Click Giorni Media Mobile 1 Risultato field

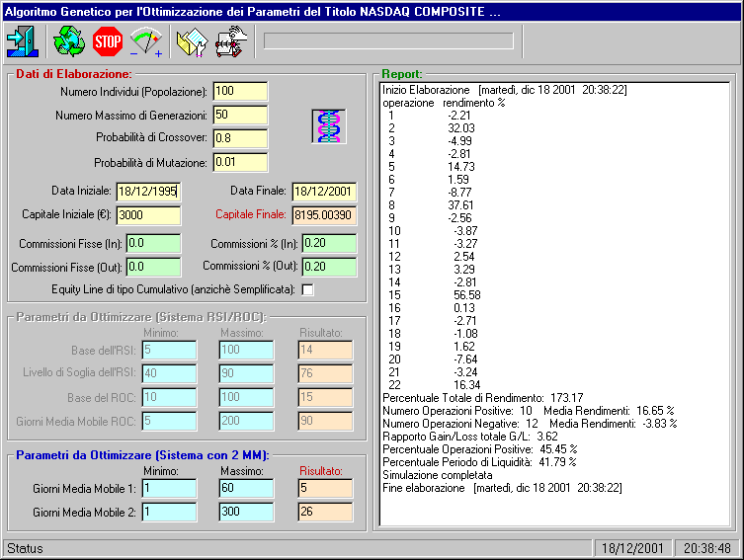pyautogui.click(x=325, y=489)
